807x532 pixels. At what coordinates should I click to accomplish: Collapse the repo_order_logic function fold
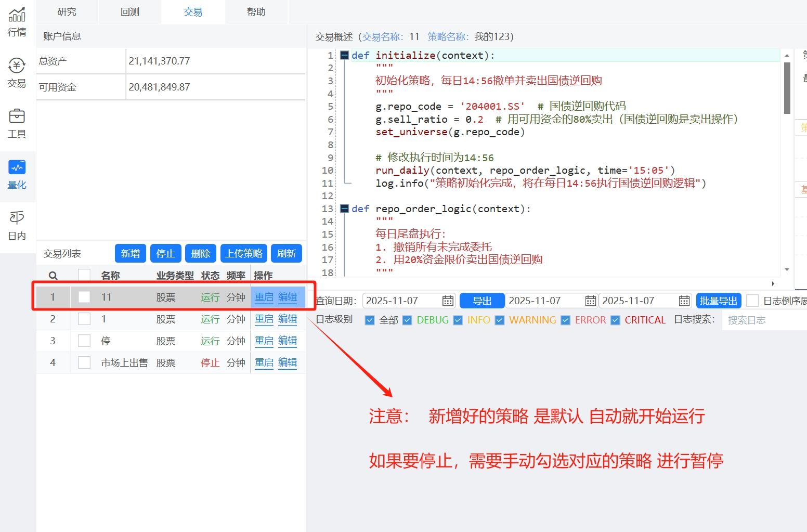344,209
